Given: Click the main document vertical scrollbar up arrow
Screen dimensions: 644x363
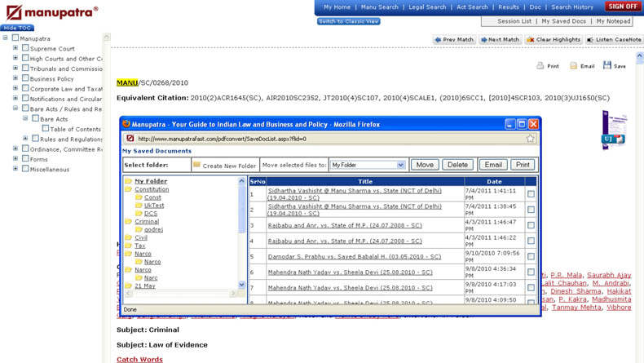Looking at the screenshot, I should tap(639, 55).
